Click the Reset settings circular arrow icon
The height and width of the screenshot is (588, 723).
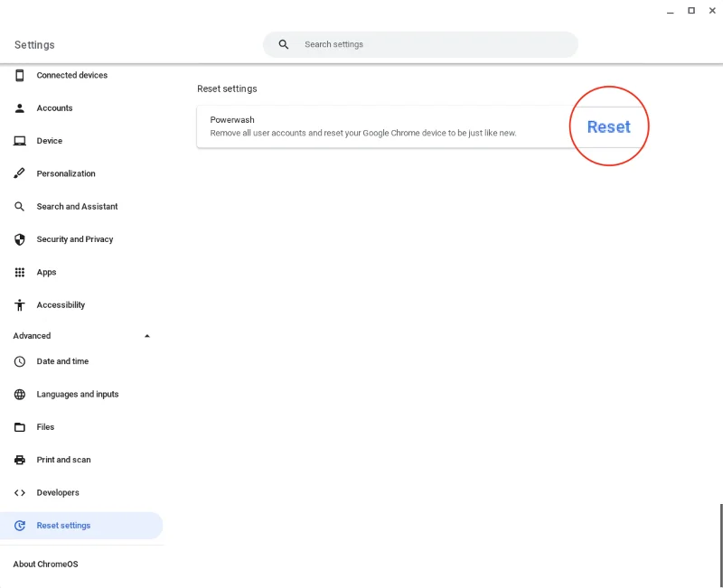pos(19,525)
